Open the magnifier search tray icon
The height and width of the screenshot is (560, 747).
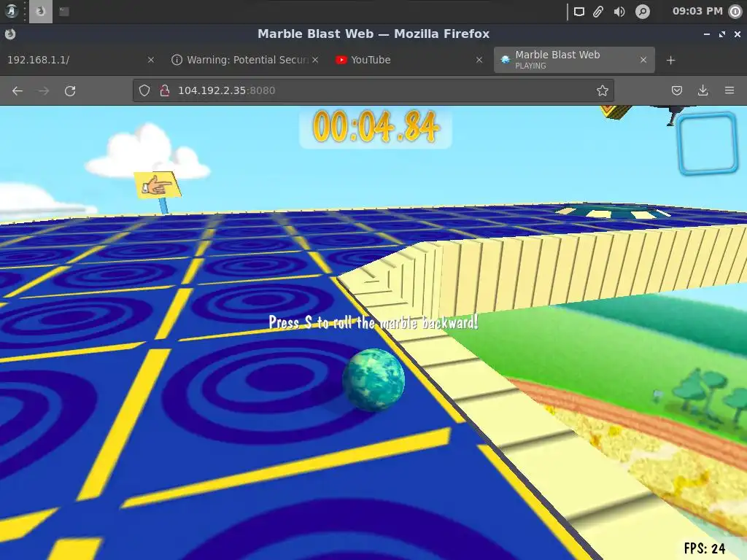pos(643,12)
